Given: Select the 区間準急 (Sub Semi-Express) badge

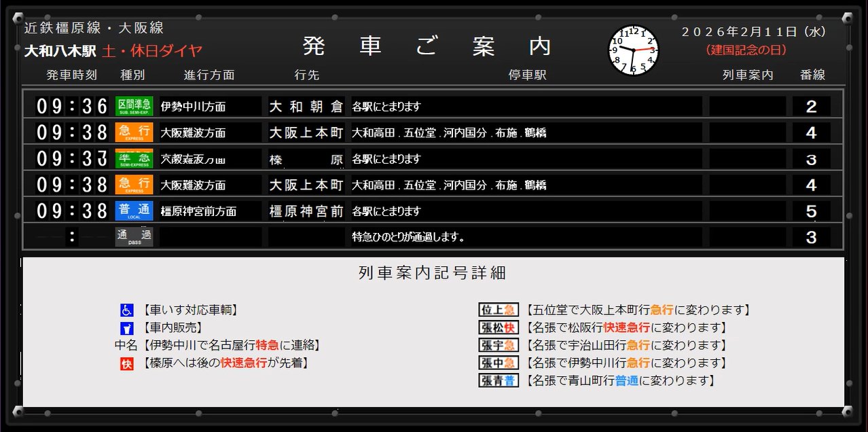Looking at the screenshot, I should 133,105.
